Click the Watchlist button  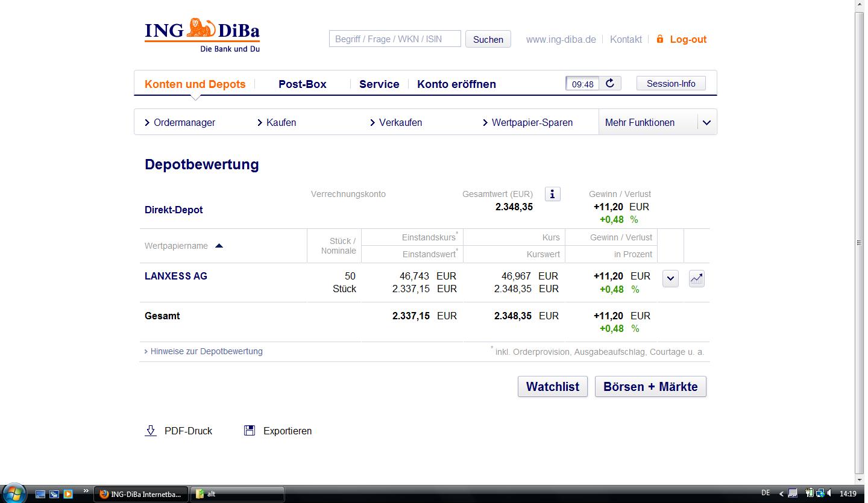(x=553, y=387)
